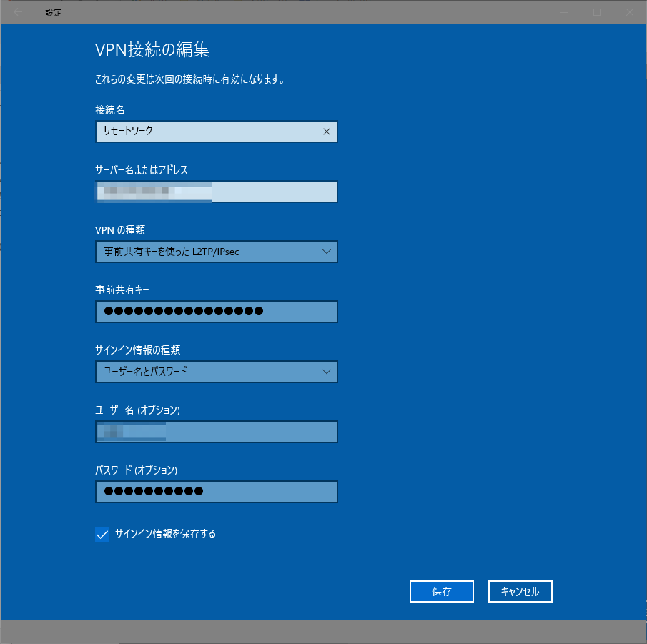Focus the 事前共有キー password field

[x=216, y=312]
